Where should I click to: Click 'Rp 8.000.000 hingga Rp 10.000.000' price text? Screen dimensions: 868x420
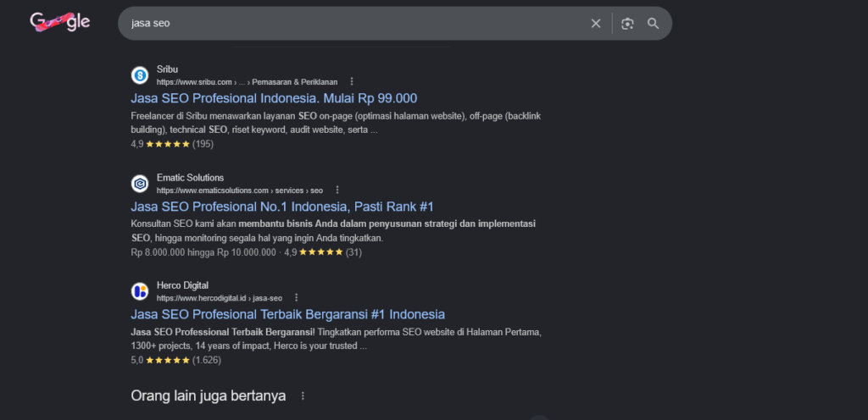coord(203,252)
